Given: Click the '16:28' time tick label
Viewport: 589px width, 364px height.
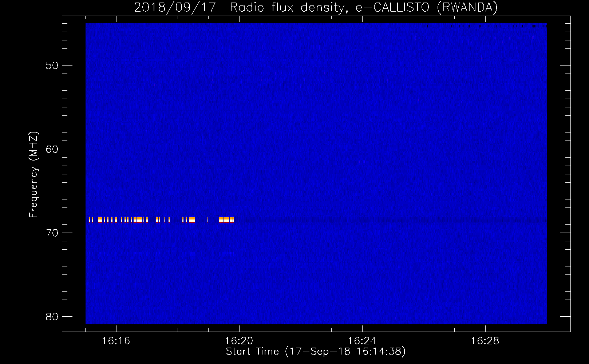Looking at the screenshot, I should pyautogui.click(x=485, y=341).
